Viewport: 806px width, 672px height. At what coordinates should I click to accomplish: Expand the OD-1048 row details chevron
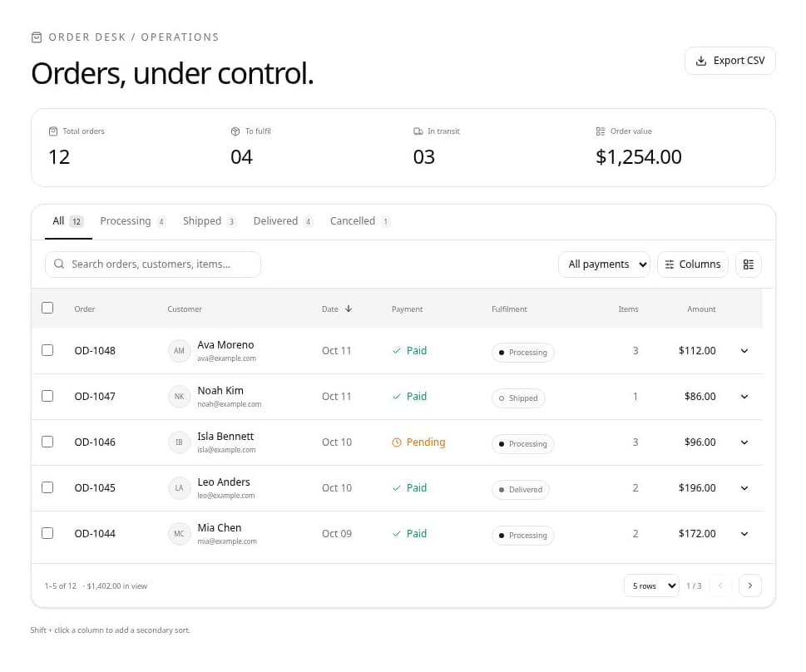pyautogui.click(x=744, y=351)
